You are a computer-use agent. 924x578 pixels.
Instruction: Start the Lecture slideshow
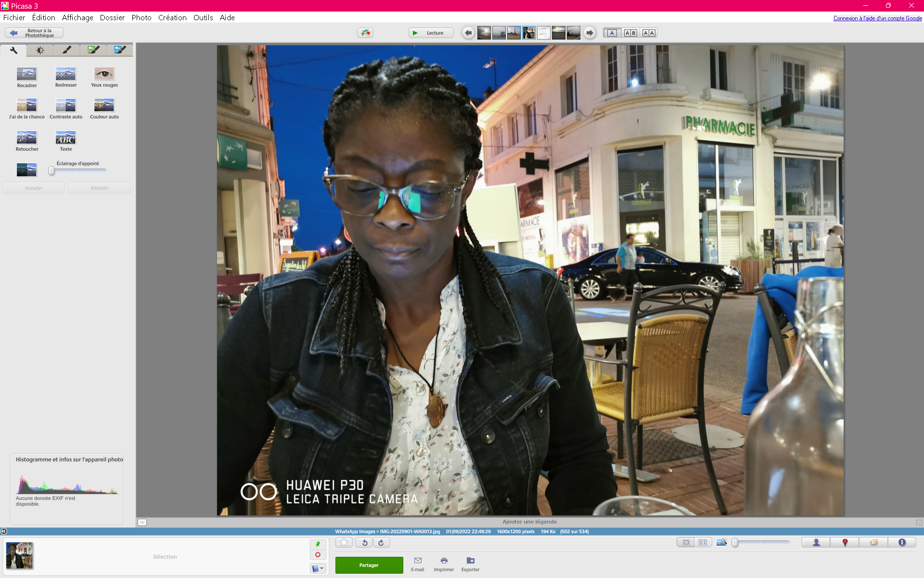(x=431, y=33)
